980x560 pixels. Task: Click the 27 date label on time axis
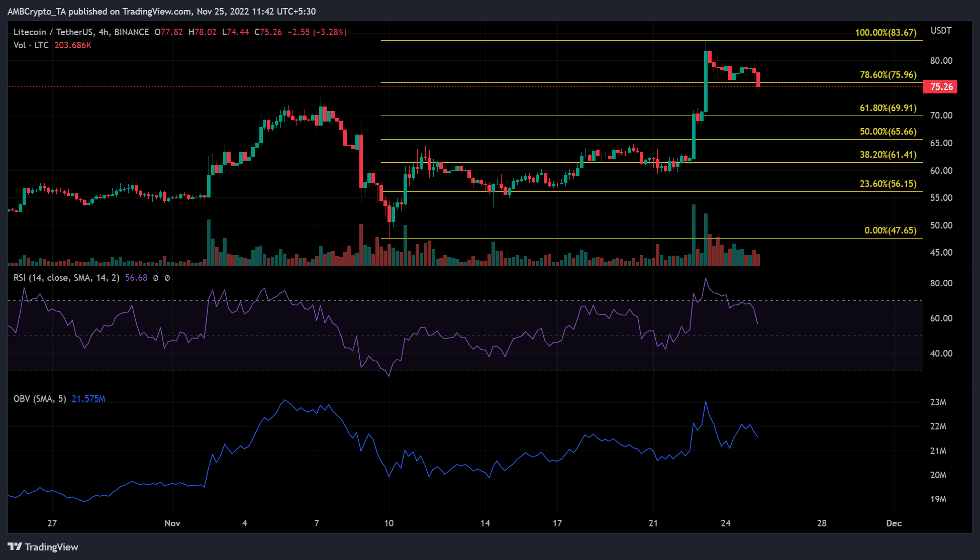(52, 523)
